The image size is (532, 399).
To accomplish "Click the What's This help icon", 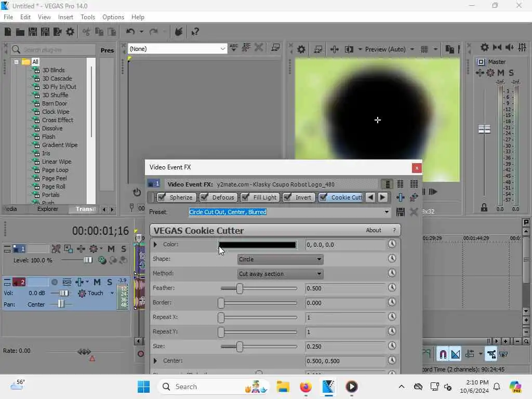I will [x=195, y=32].
